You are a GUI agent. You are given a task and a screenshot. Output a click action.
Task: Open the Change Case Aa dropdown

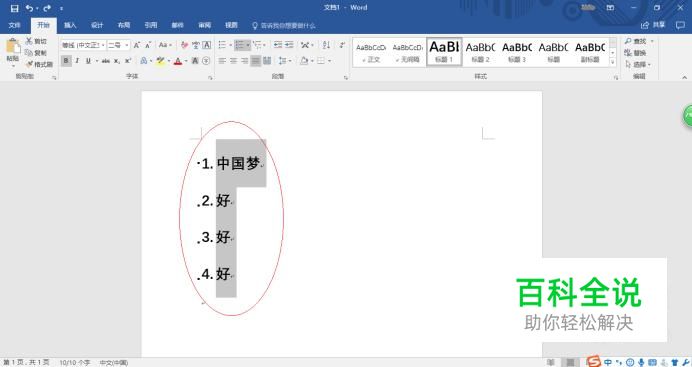tap(165, 45)
